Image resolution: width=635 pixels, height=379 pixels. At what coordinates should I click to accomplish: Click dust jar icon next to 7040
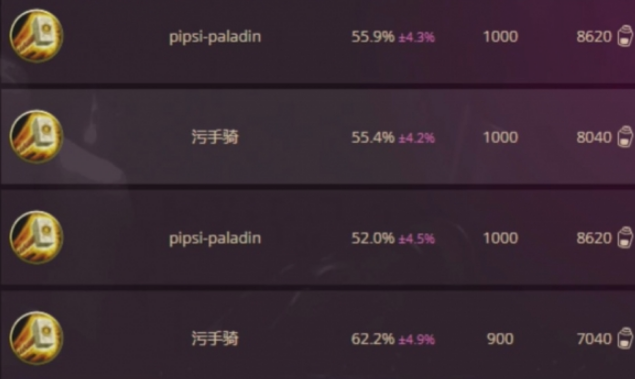coord(625,338)
